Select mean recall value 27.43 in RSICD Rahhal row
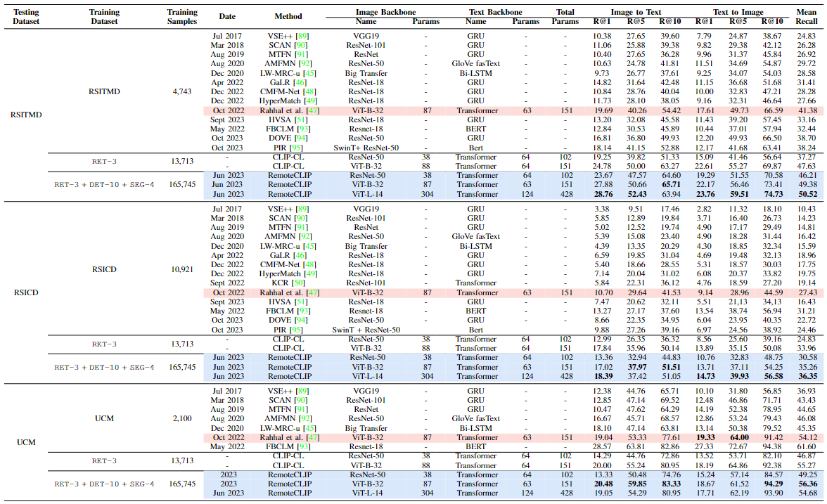This screenshot has height=504, width=827. 807,292
